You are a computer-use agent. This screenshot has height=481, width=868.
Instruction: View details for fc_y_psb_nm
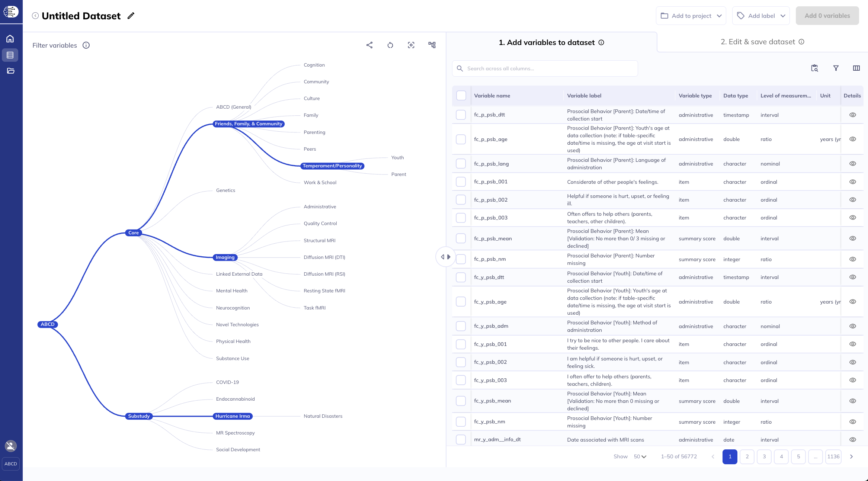[x=853, y=422]
